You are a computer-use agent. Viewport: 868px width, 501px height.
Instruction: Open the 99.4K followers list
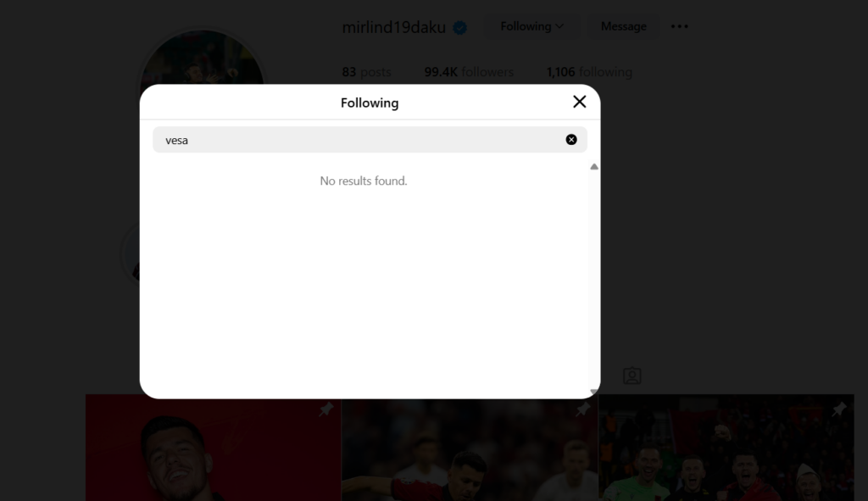click(469, 73)
